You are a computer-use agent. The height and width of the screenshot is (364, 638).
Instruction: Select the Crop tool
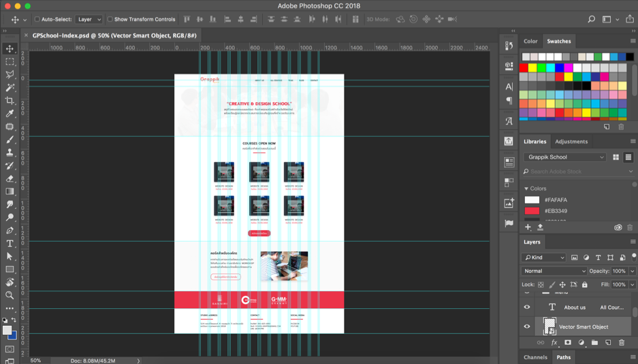10,101
